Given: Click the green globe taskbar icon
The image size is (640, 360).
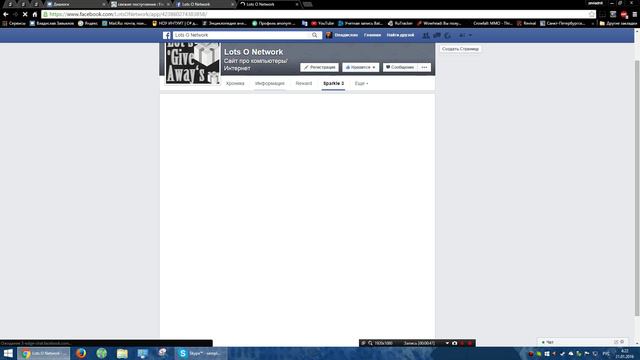Looking at the screenshot, I should coord(102,353).
